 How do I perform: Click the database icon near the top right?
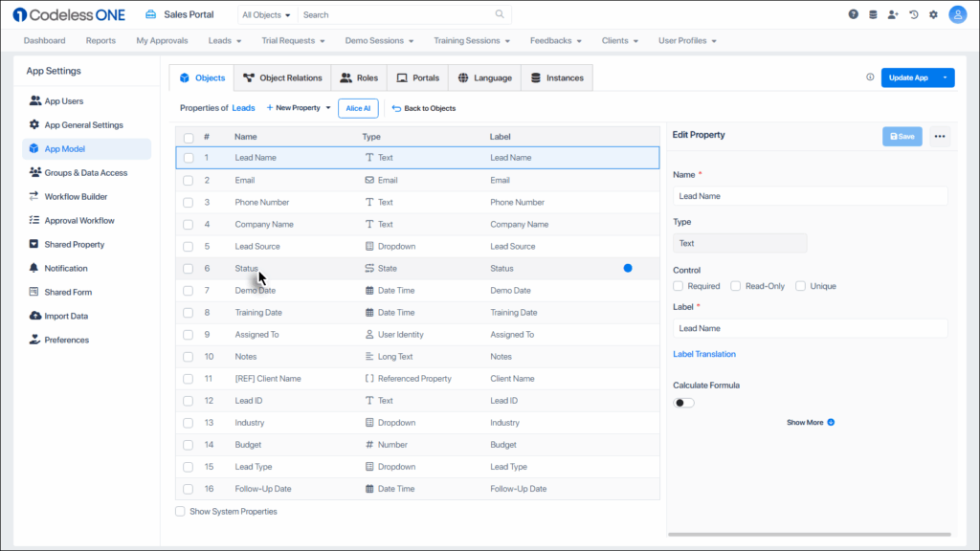tap(872, 13)
